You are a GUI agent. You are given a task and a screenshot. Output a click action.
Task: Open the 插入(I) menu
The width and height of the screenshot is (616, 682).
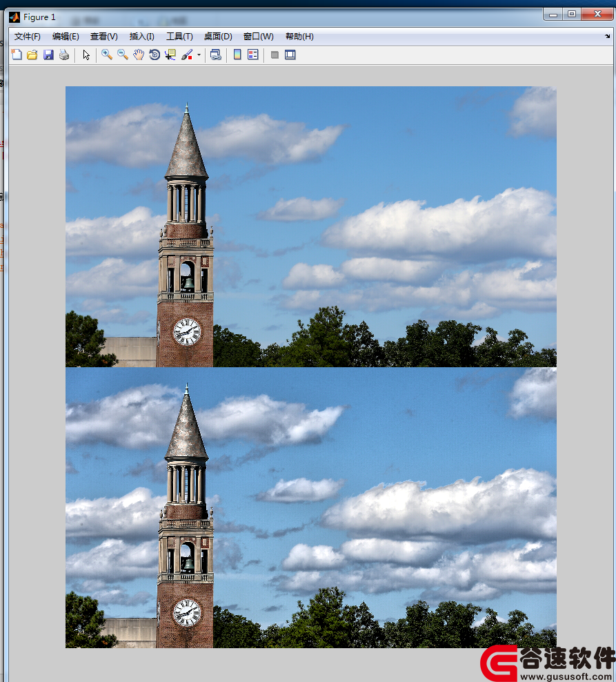pyautogui.click(x=141, y=37)
